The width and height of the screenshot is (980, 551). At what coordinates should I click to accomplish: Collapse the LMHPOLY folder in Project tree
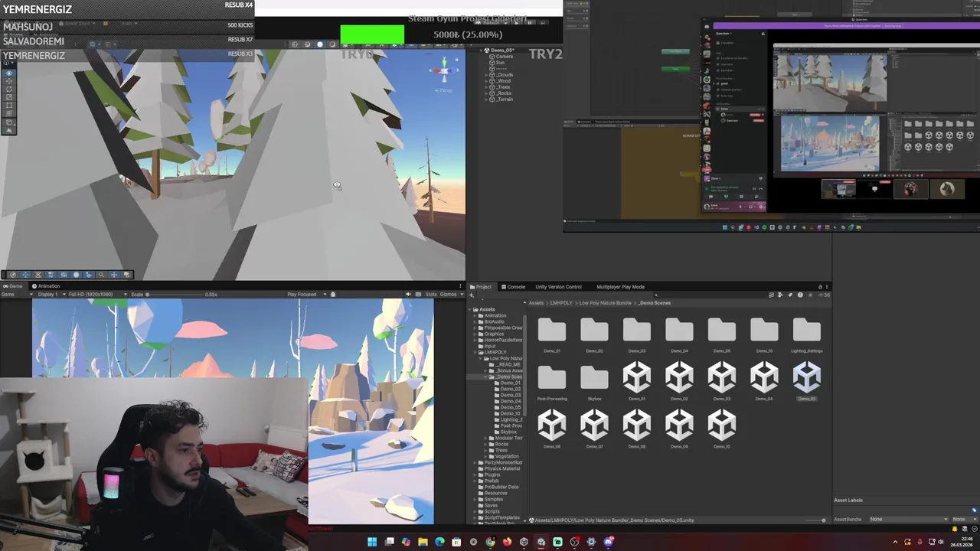tap(475, 352)
